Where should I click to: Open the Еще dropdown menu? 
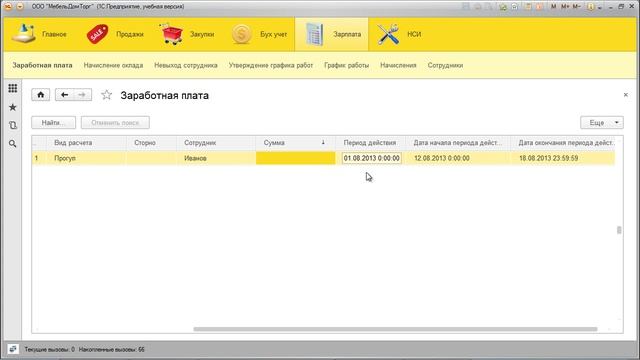pyautogui.click(x=602, y=122)
